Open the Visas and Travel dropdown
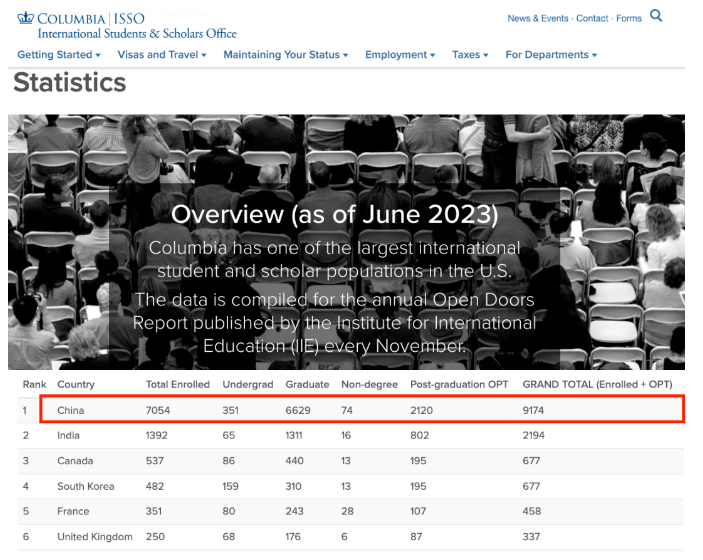The image size is (703, 560). pos(162,55)
